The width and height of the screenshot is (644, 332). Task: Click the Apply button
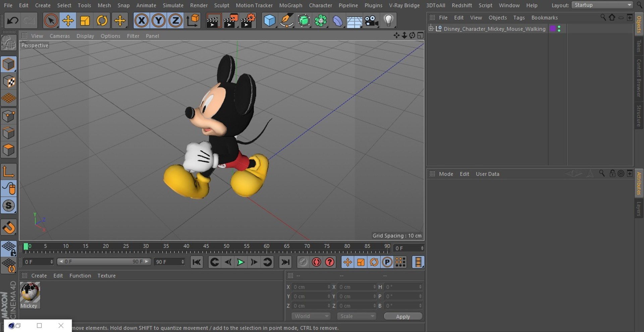tap(403, 317)
